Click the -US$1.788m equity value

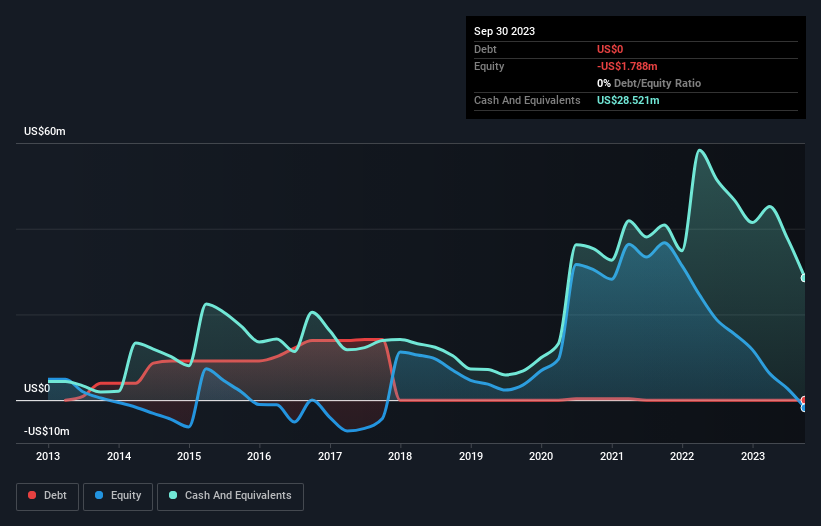tap(627, 66)
